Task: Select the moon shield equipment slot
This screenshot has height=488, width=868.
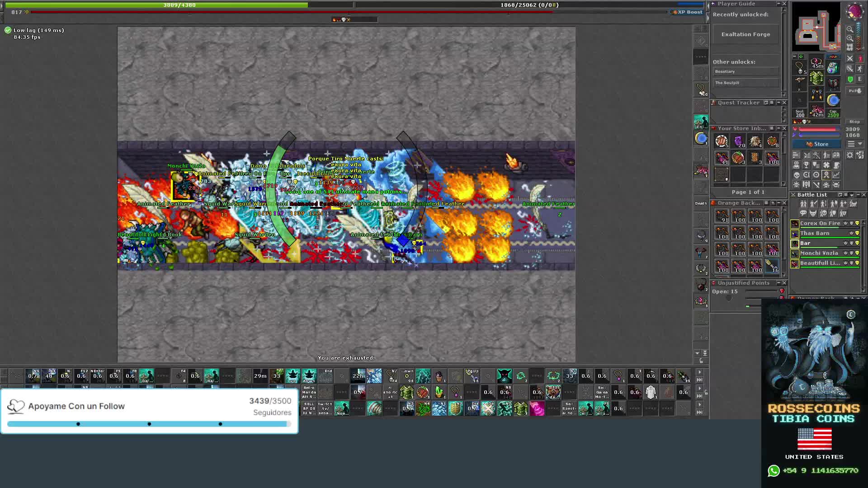Action: tap(833, 101)
